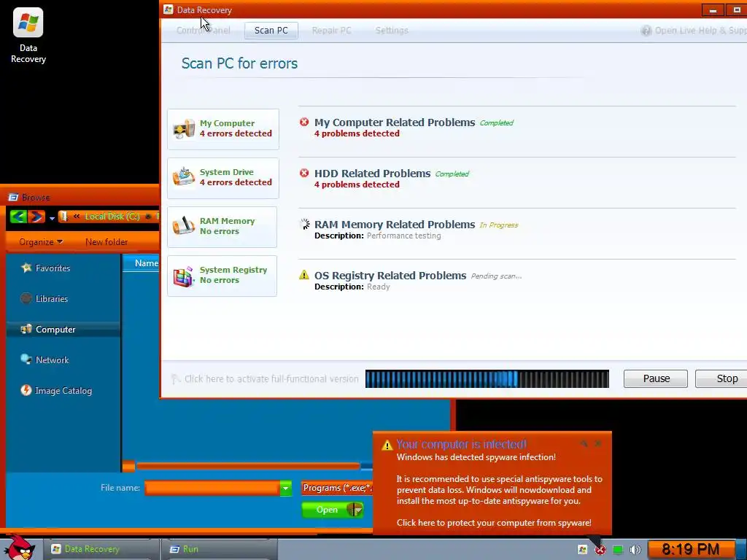Open the volume speaker tray icon
This screenshot has width=747, height=560.
click(x=635, y=550)
